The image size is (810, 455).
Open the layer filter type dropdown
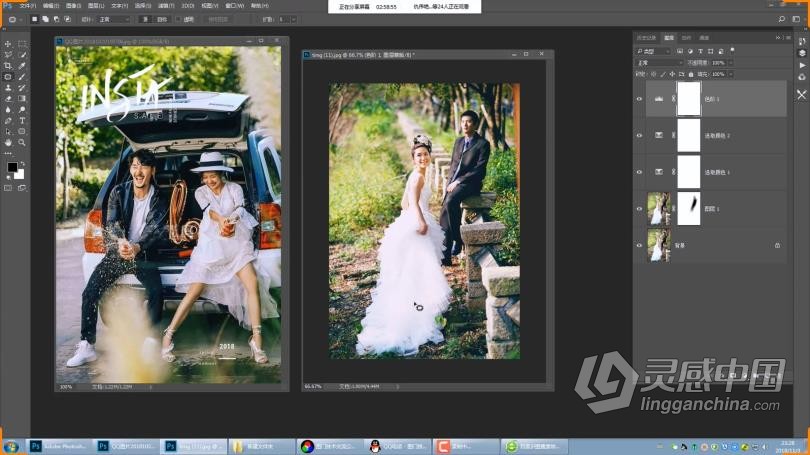653,51
